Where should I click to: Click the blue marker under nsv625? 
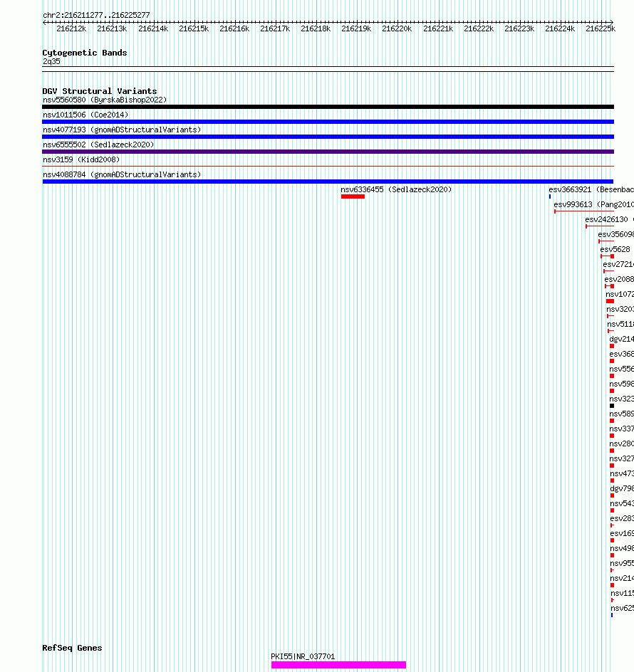tap(612, 616)
